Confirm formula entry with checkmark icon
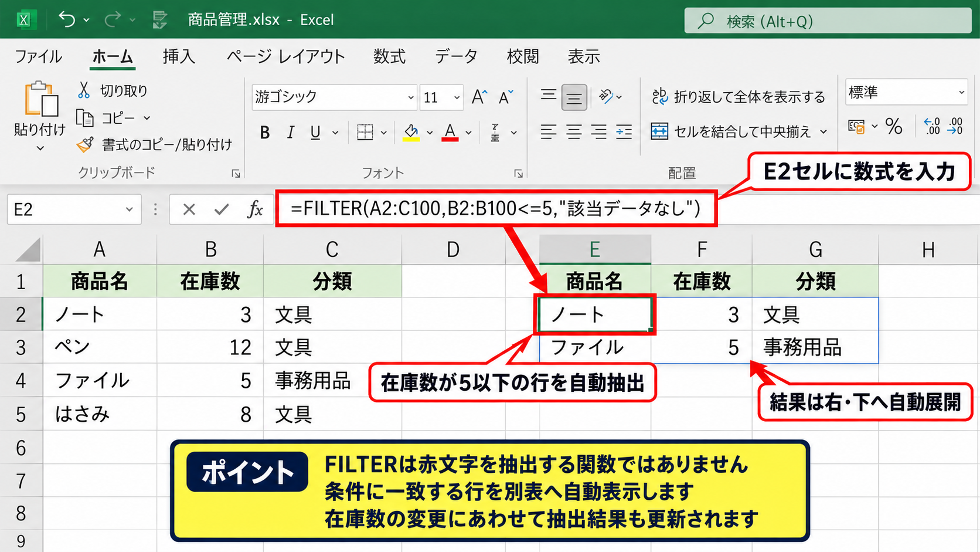The height and width of the screenshot is (552, 980). pyautogui.click(x=222, y=209)
